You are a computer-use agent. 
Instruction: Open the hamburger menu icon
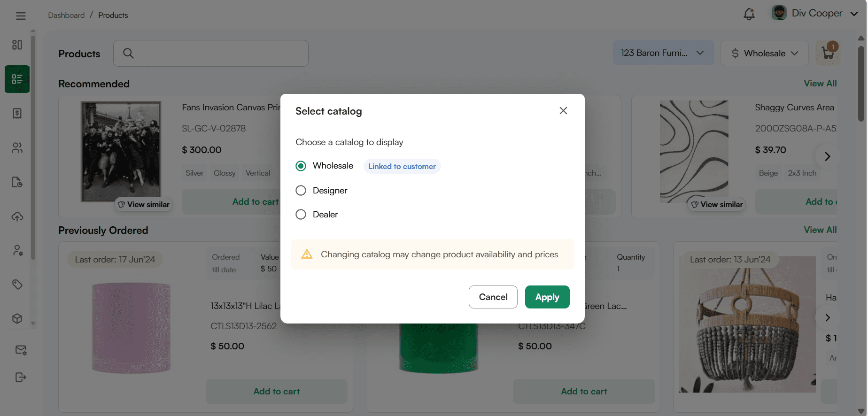click(21, 16)
